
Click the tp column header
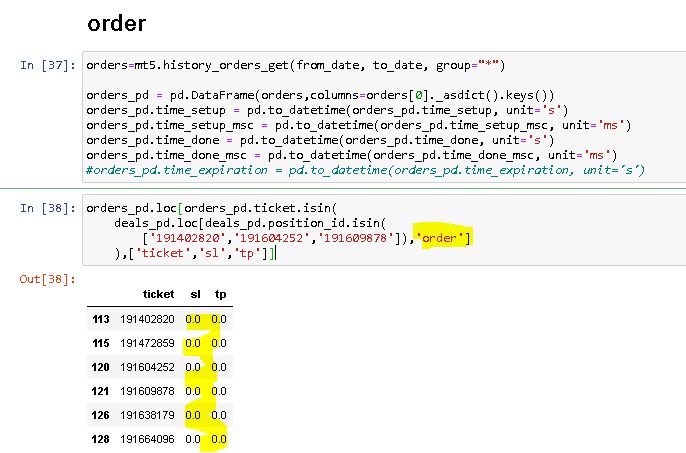click(220, 294)
